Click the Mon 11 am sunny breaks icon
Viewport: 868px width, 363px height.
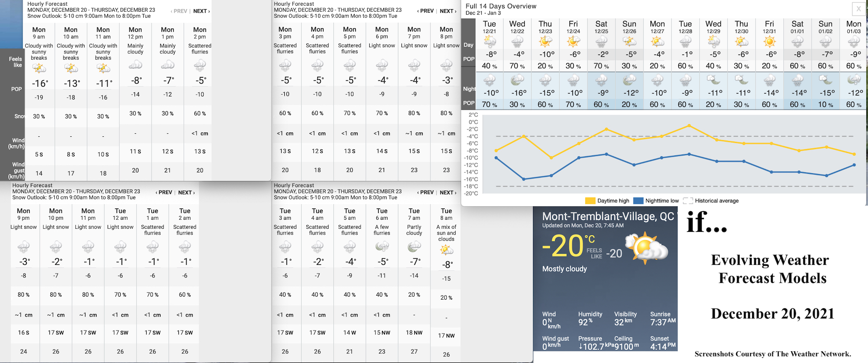(103, 69)
